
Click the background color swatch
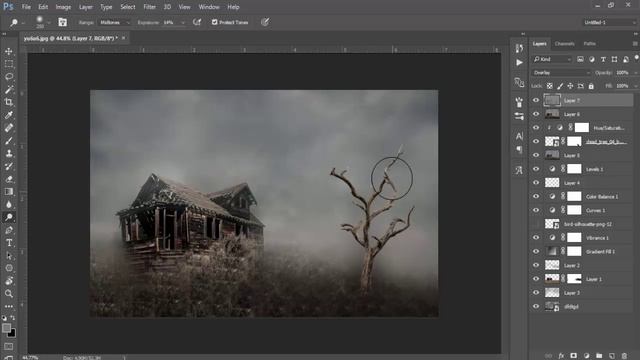click(12, 333)
